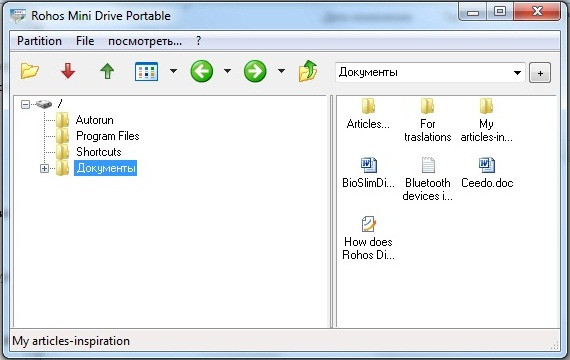Click the My articles-inspiration status text
Image resolution: width=570 pixels, height=360 pixels.
pyautogui.click(x=71, y=341)
